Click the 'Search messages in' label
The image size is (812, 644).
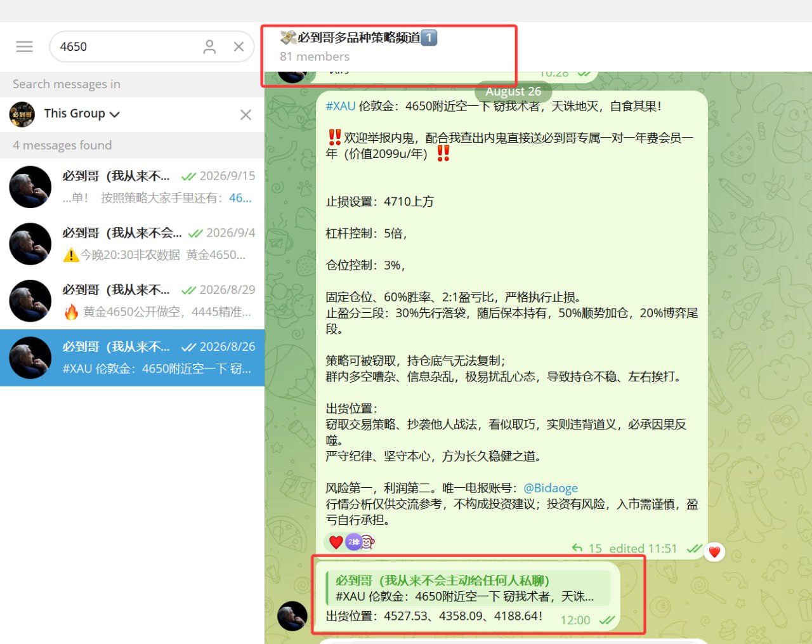[x=67, y=84]
